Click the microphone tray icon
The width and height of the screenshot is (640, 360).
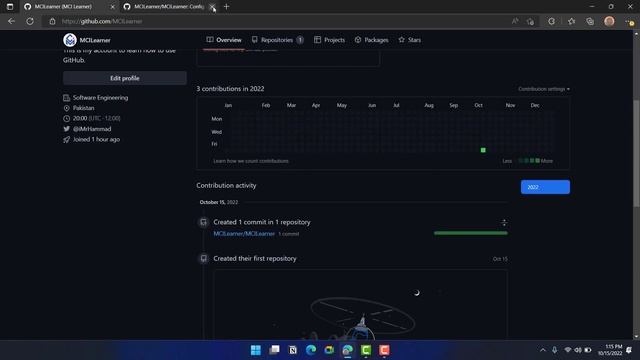[x=554, y=350]
